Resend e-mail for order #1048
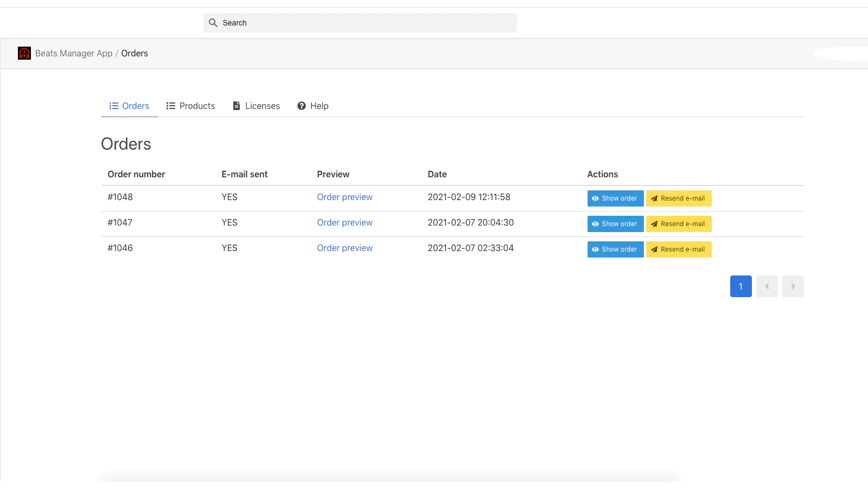 [679, 198]
